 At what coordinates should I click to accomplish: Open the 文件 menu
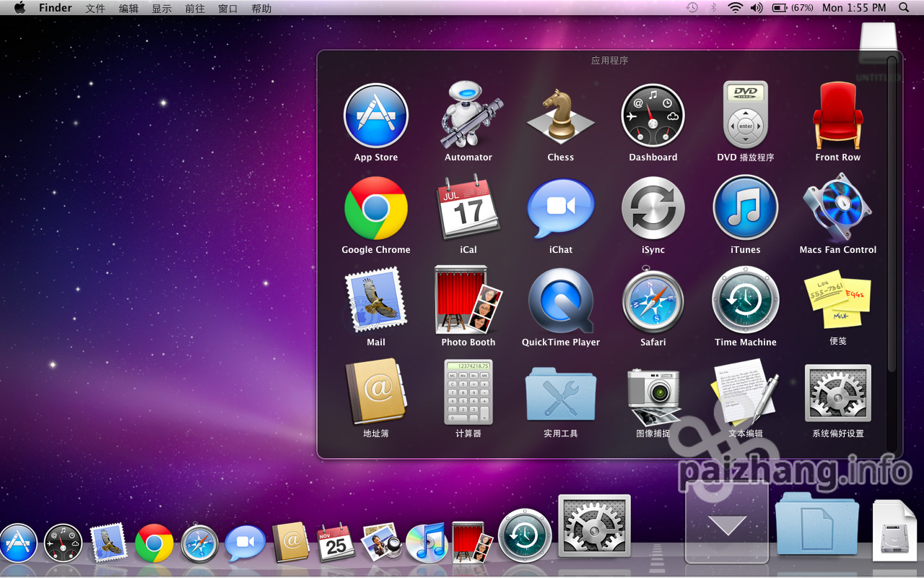pos(95,9)
